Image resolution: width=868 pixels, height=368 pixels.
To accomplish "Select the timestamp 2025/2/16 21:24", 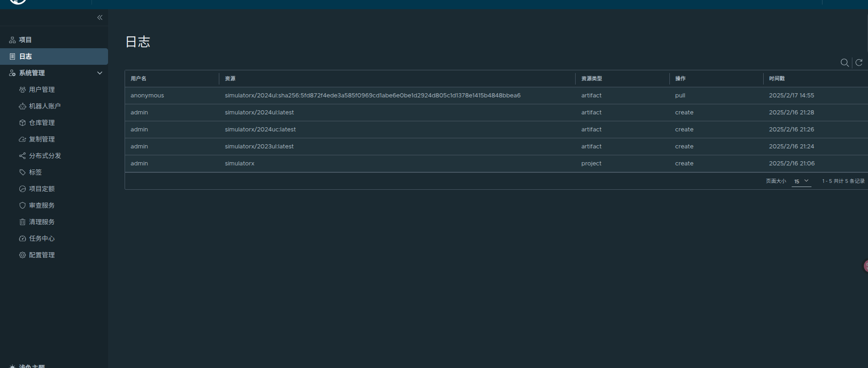I will (792, 147).
